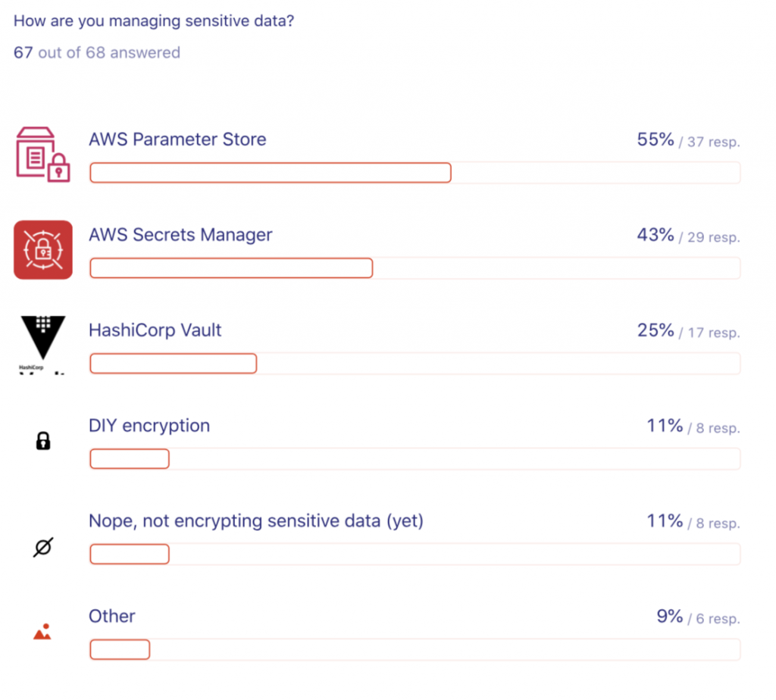Click the AWS Parameter Store icon

coord(43,154)
